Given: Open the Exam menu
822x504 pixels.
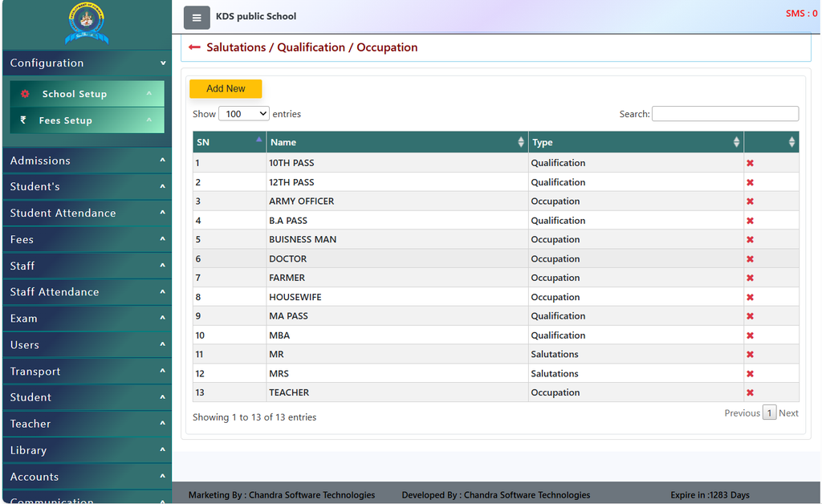Looking at the screenshot, I should pyautogui.click(x=87, y=319).
